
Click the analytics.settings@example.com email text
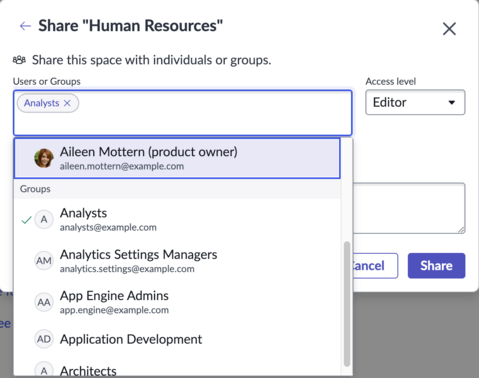coord(127,269)
